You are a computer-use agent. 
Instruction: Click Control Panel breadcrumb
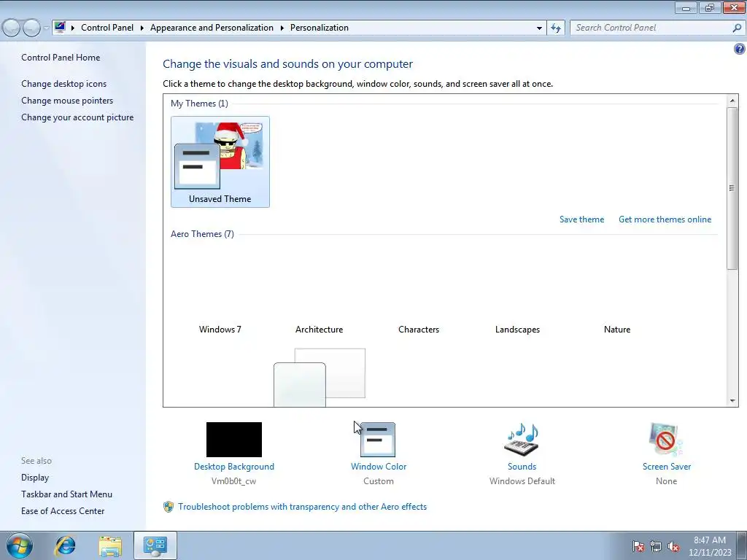[107, 28]
